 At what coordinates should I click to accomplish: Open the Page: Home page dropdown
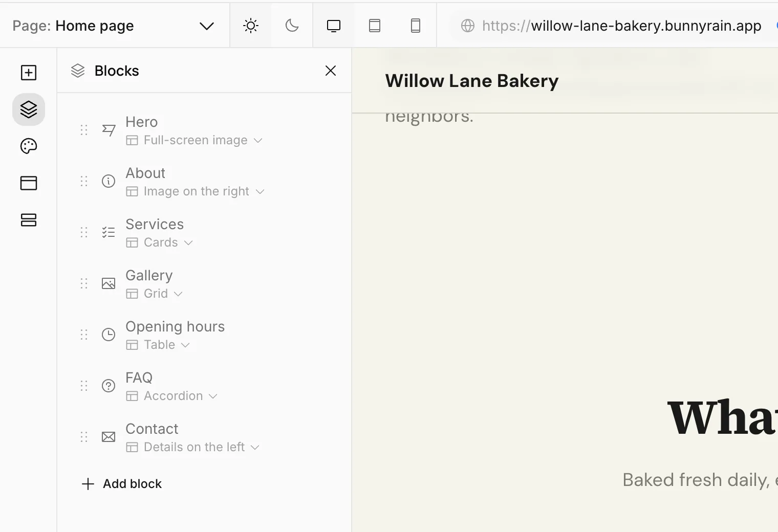(114, 26)
